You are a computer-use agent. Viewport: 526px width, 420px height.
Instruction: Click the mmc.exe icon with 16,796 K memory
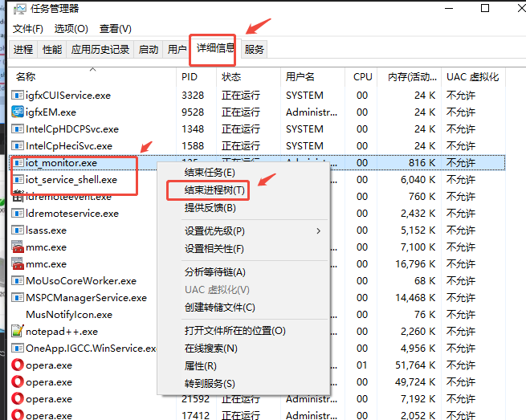pyautogui.click(x=18, y=263)
